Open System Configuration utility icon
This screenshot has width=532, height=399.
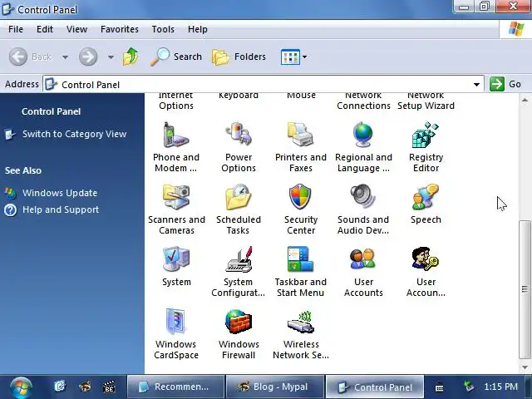click(x=239, y=259)
